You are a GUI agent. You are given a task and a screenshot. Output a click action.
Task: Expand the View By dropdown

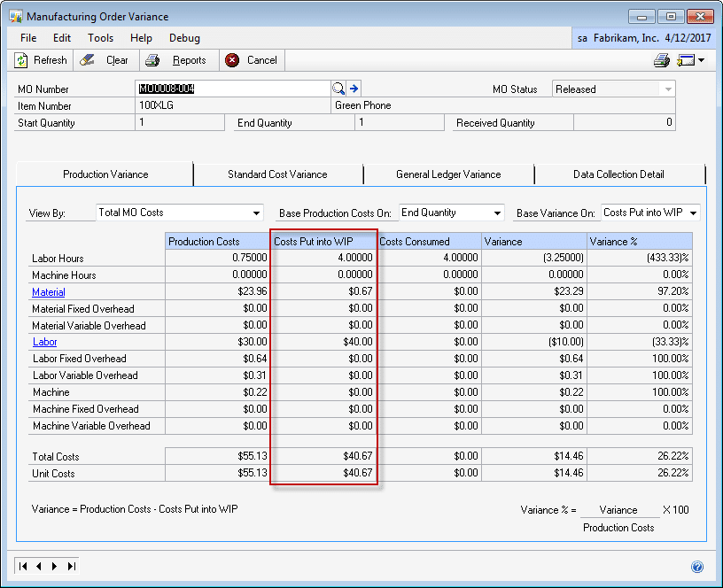click(x=257, y=213)
